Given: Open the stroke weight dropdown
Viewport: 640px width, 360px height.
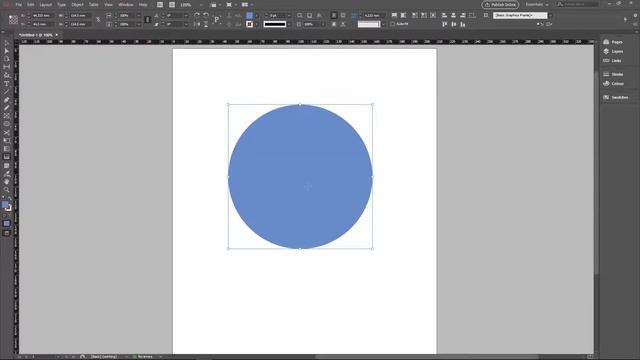Looking at the screenshot, I should pyautogui.click(x=289, y=16).
